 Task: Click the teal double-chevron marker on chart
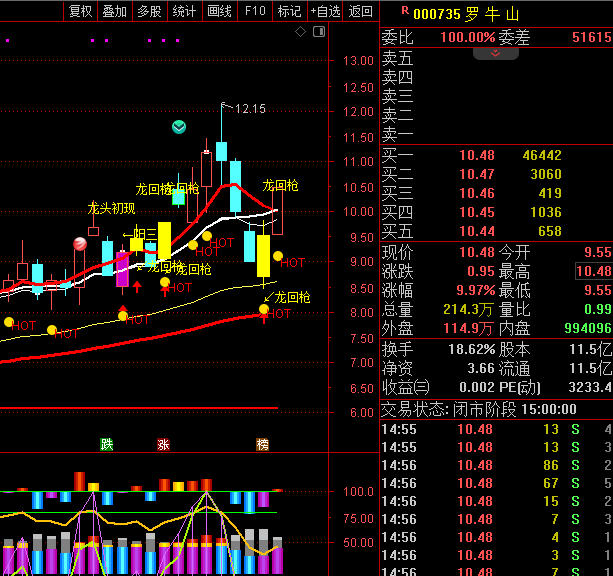pos(178,127)
